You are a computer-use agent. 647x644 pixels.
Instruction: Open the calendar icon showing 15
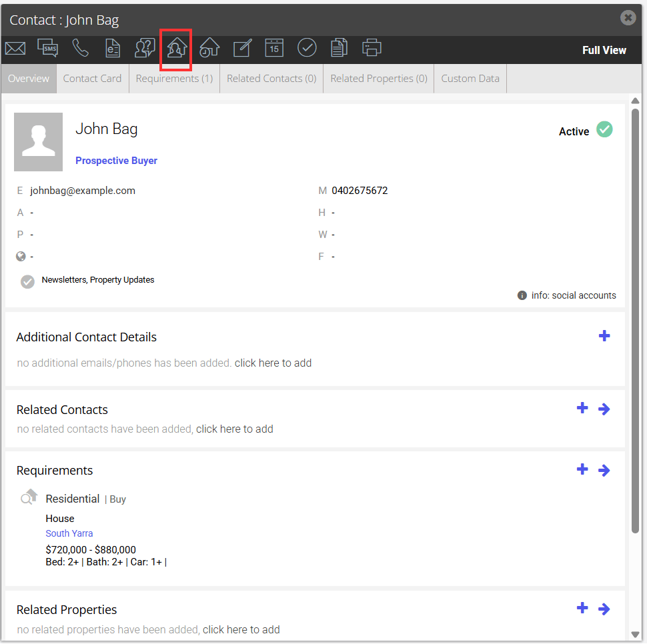coord(274,48)
